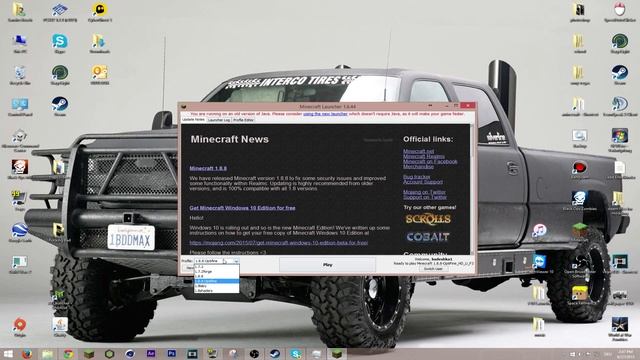This screenshot has height=360, width=640.
Task: Open Skype from the taskbar
Action: (296, 354)
